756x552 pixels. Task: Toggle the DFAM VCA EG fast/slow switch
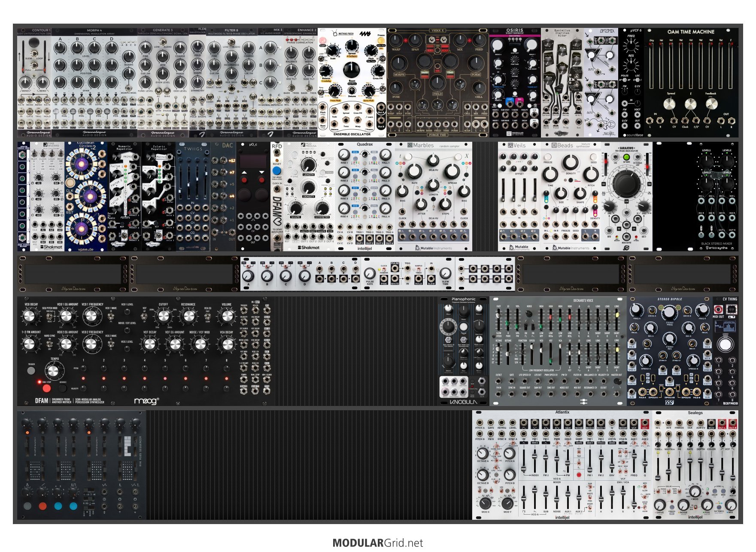[208, 317]
